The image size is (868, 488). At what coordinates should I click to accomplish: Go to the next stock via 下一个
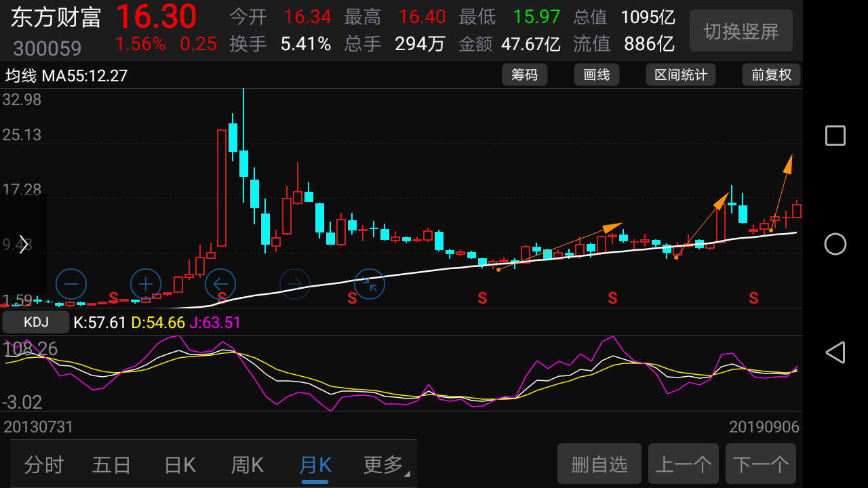point(760,464)
